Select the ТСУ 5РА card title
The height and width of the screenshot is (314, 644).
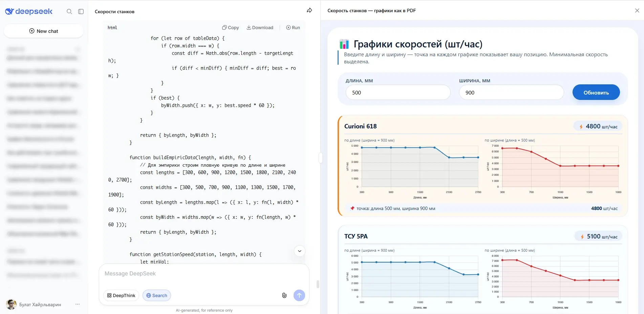click(x=356, y=236)
